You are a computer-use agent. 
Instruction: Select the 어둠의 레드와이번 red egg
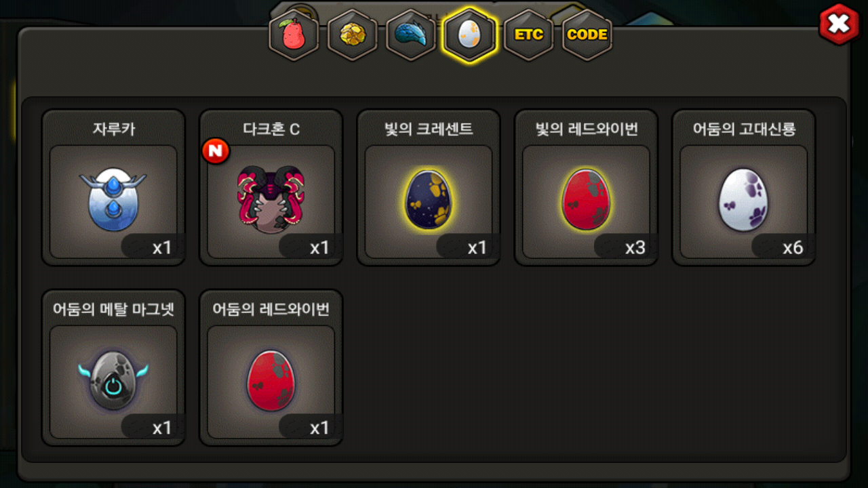click(x=271, y=380)
